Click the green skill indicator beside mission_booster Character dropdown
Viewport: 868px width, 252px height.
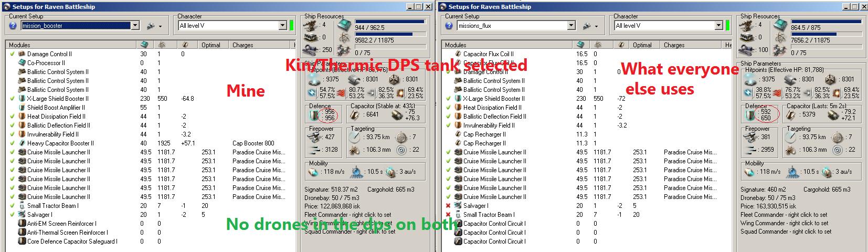point(291,25)
